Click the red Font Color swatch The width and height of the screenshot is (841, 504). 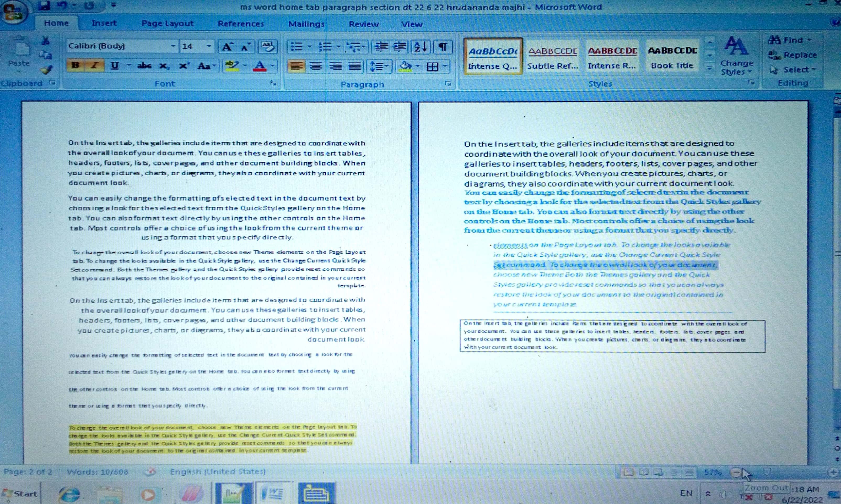260,66
